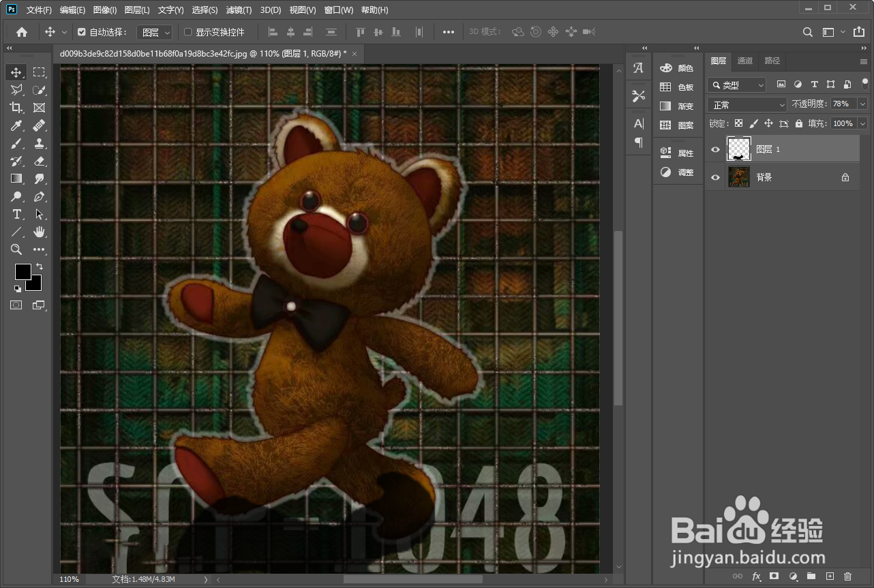Open the Move tool preset picker arrow
874x588 pixels.
pyautogui.click(x=65, y=32)
